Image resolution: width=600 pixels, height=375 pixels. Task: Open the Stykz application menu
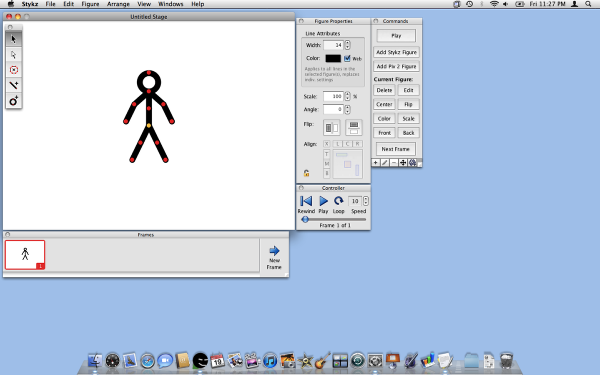coord(29,4)
